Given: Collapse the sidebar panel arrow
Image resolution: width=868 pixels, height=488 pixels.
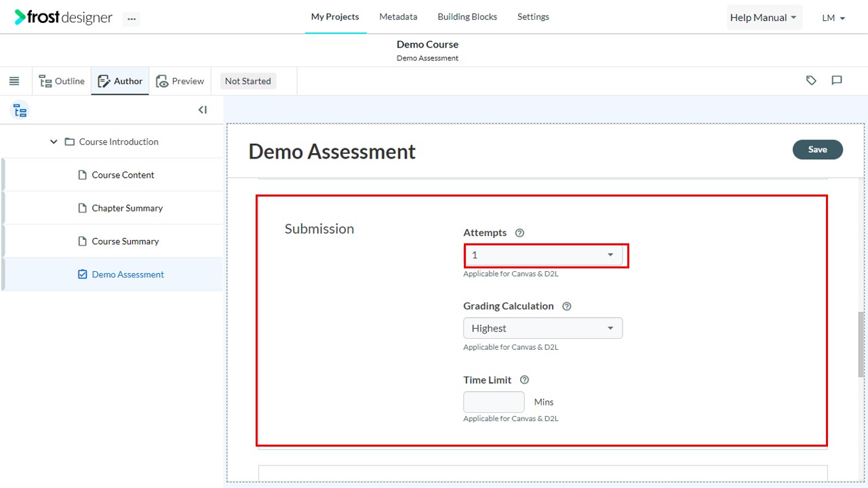Looking at the screenshot, I should click(202, 110).
